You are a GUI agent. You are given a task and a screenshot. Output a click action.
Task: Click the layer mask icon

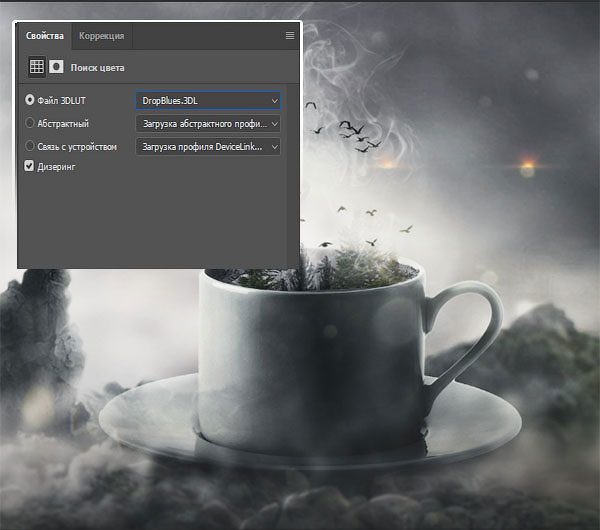(56, 67)
